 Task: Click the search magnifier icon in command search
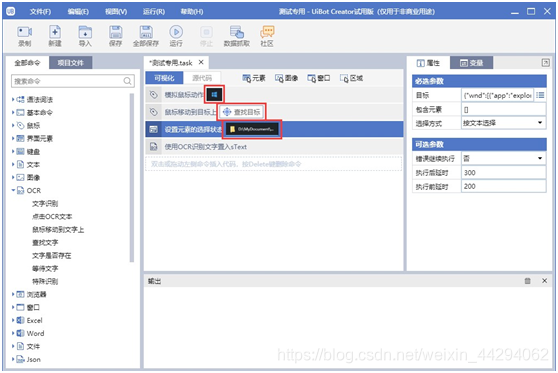(x=127, y=81)
